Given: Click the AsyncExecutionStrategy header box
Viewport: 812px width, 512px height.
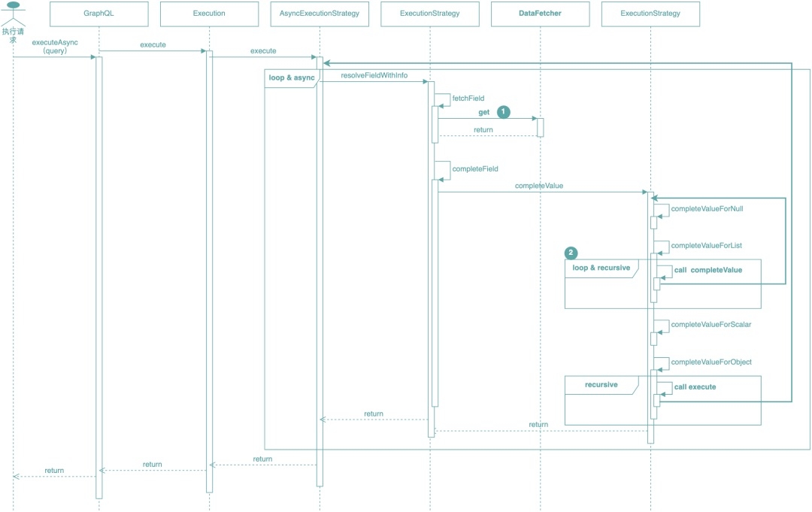Looking at the screenshot, I should (320, 14).
